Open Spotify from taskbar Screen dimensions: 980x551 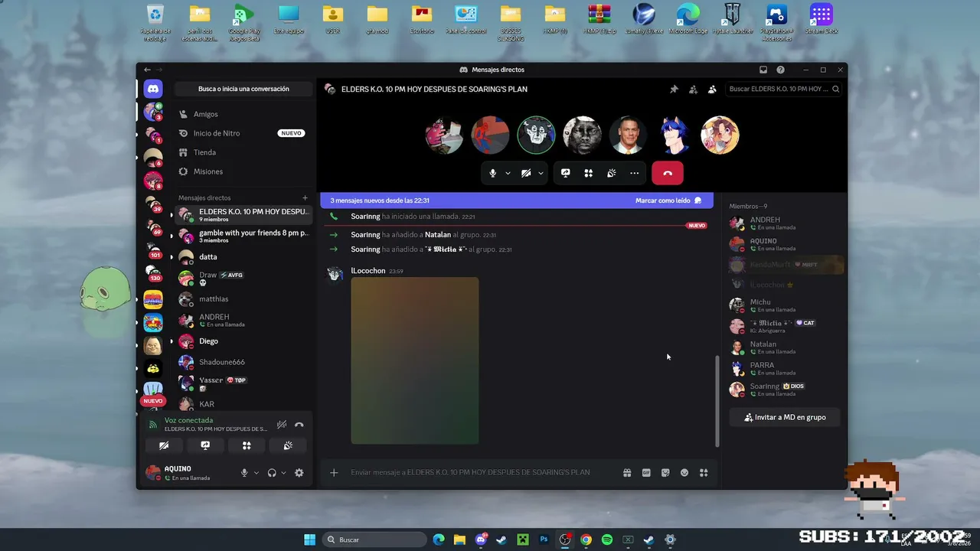[607, 540]
